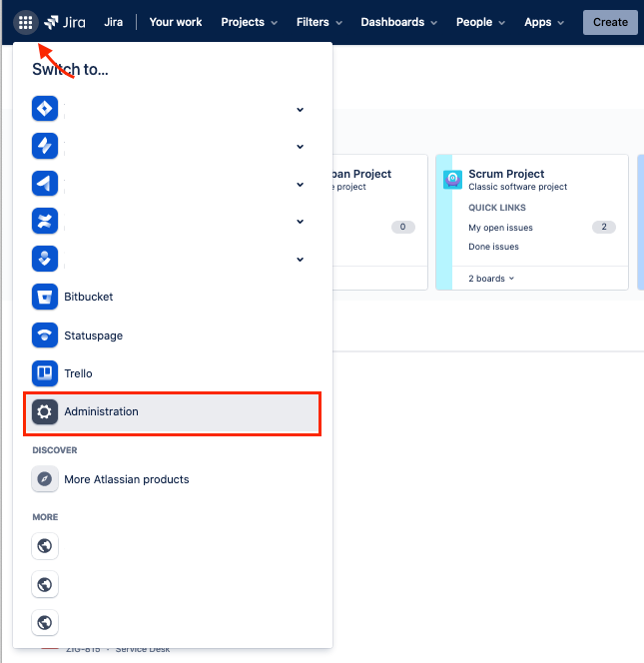The image size is (644, 663).
Task: Click the Create button
Action: tap(610, 22)
